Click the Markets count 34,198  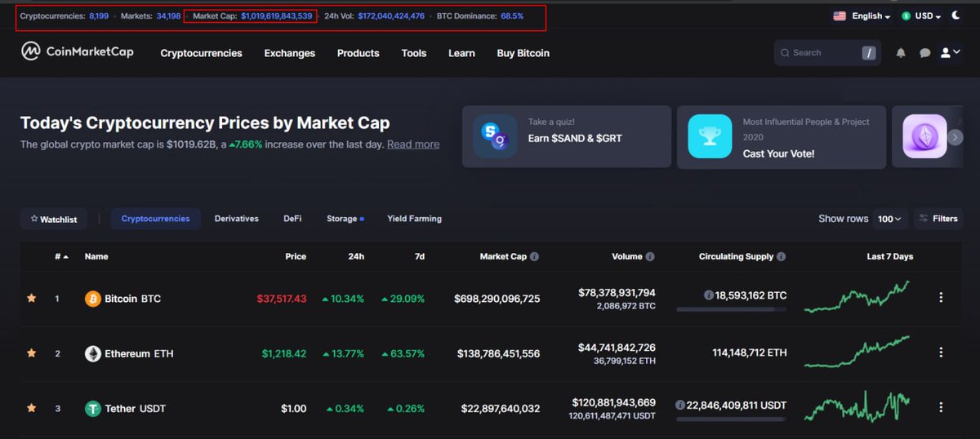[x=168, y=16]
